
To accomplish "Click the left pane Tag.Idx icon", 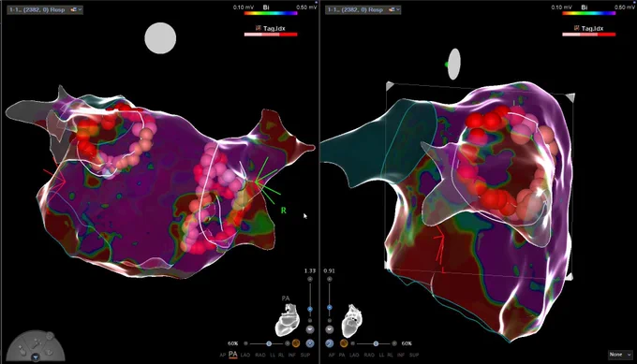I will 259,28.
